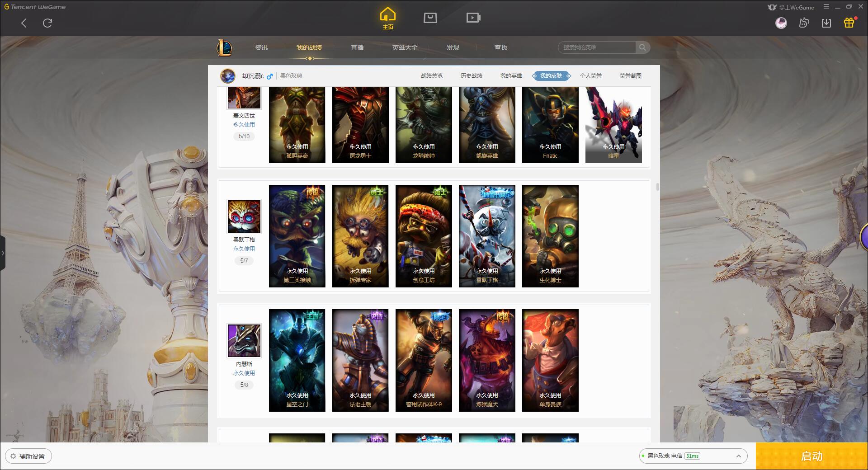Open the 星空之门 skin card
This screenshot has height=470, width=868.
(x=297, y=360)
